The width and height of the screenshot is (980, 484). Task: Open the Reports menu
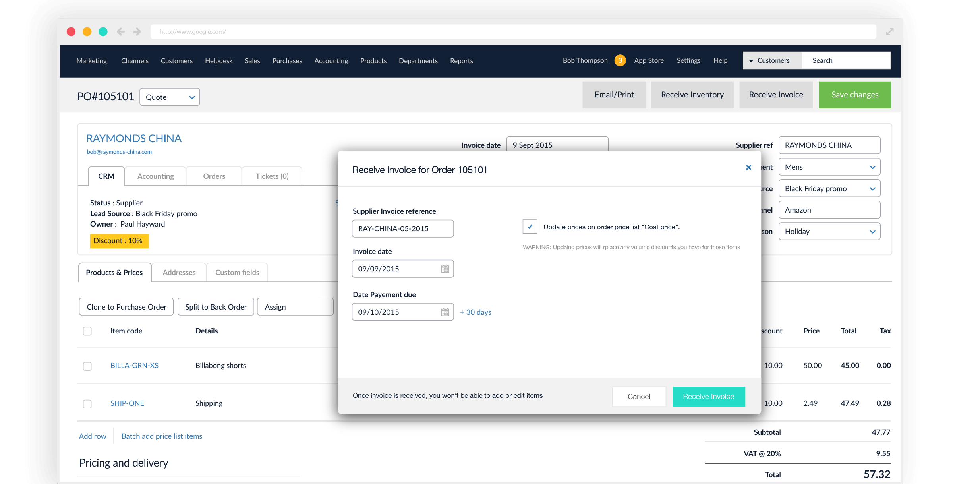tap(461, 60)
